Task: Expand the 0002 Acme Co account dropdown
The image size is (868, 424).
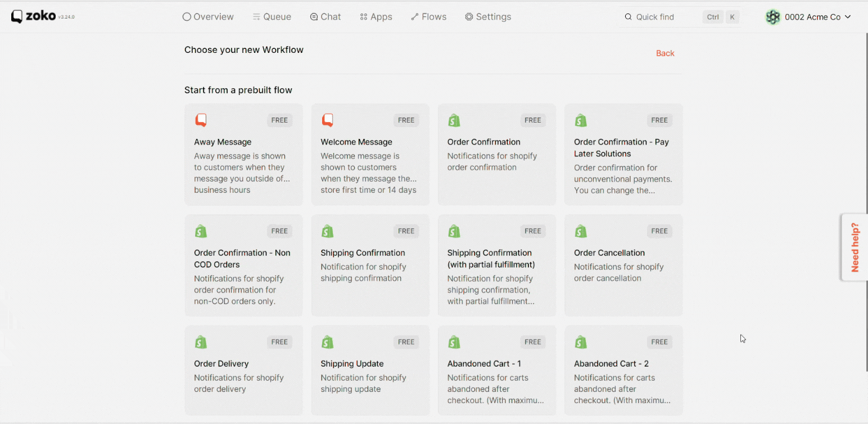Action: tap(817, 17)
